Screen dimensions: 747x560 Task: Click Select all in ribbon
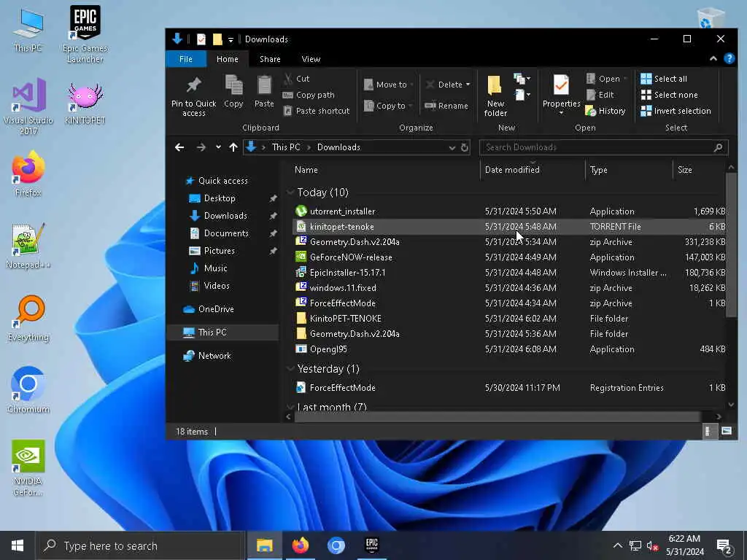(x=664, y=79)
